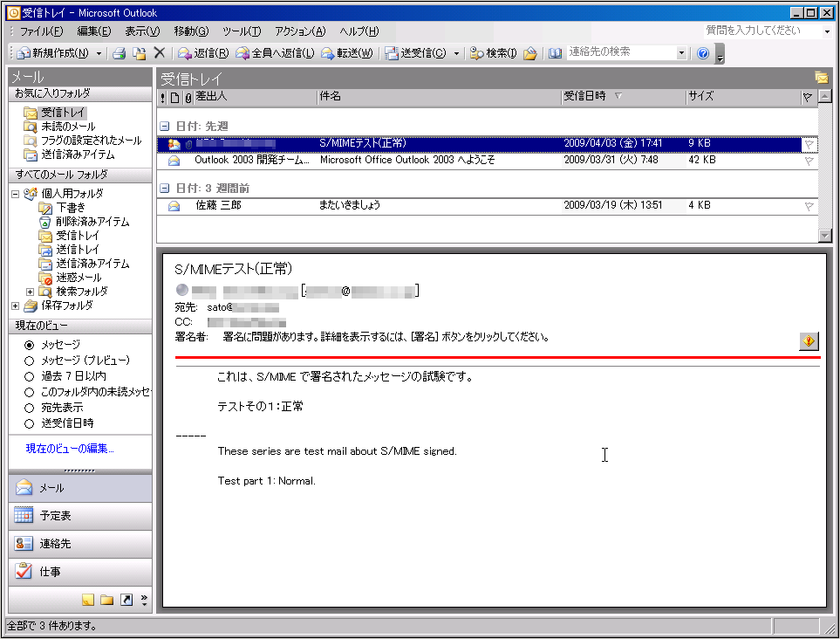Click 送受信(C) send/receive button
Image resolution: width=840 pixels, height=639 pixels.
[416, 53]
